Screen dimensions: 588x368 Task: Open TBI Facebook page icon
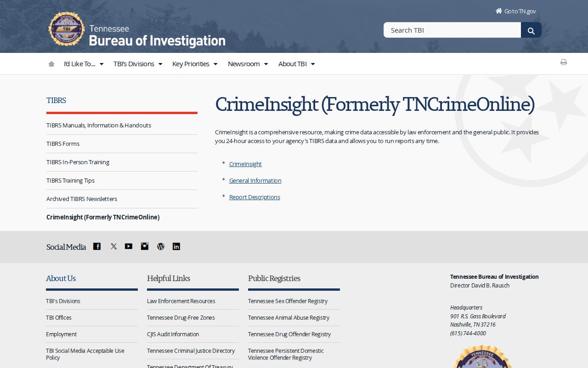click(97, 246)
